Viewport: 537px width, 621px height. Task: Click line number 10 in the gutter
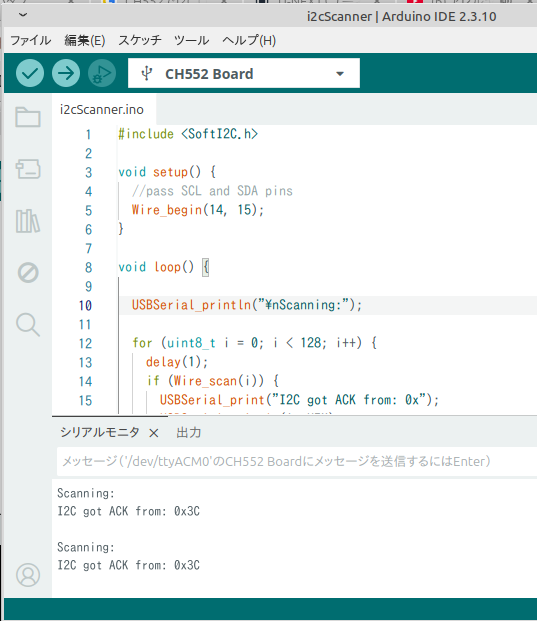pos(85,305)
